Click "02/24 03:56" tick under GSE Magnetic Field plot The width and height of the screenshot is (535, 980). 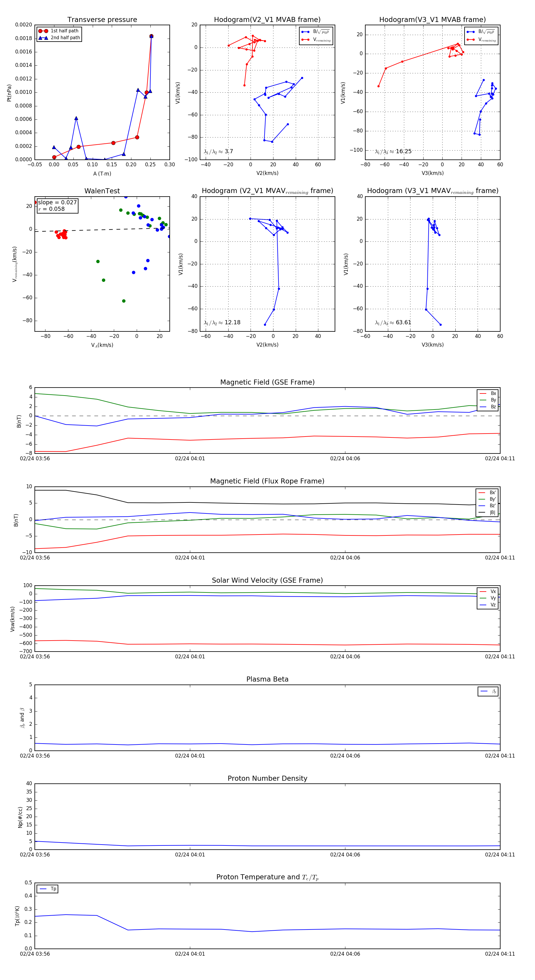[35, 459]
